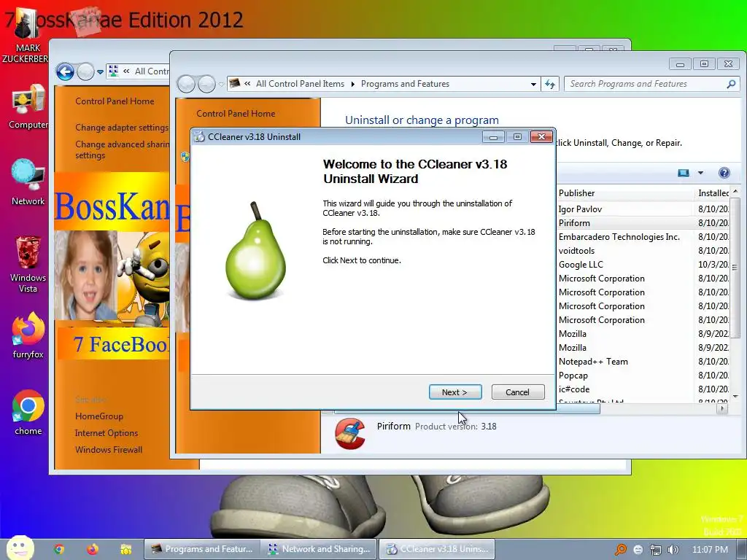Click Next in CCleaner uninstall wizard

coord(455,392)
